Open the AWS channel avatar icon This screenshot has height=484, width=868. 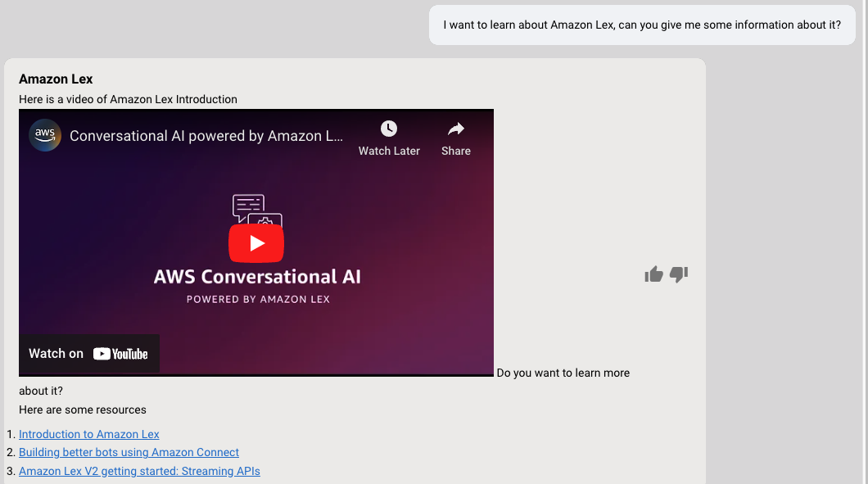(x=45, y=135)
